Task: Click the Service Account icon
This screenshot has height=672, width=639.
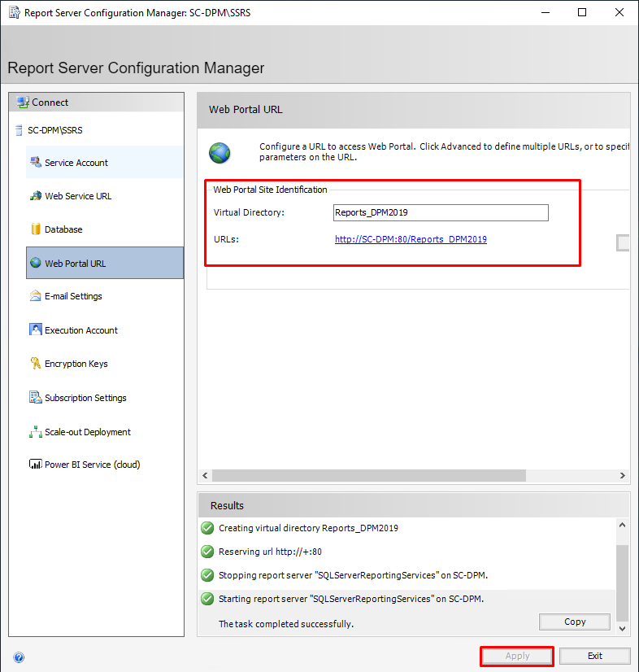Action: [x=36, y=163]
